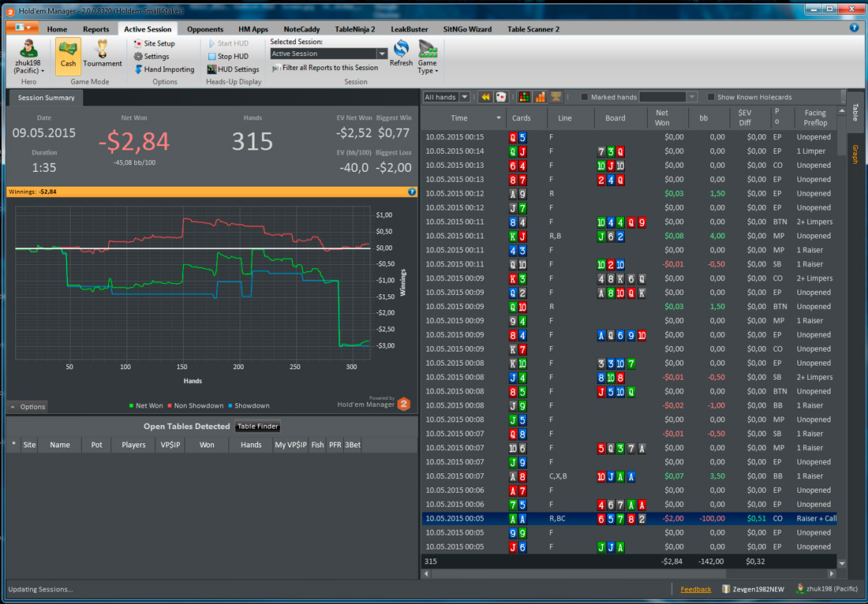
Task: Open the NoteCaddy tab
Action: click(x=301, y=29)
